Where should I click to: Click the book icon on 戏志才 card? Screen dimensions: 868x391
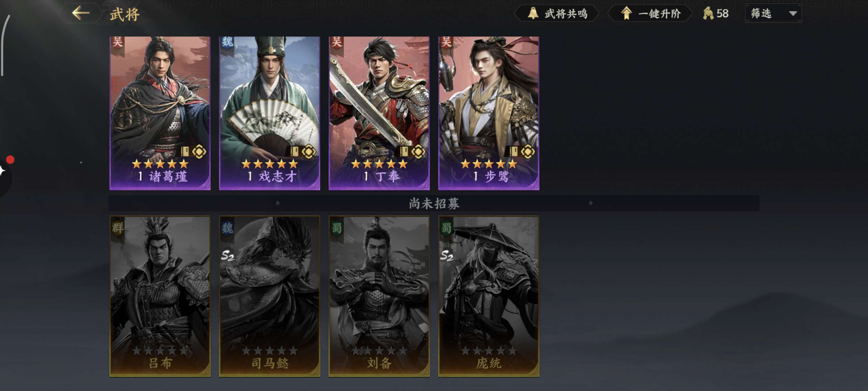(x=294, y=152)
